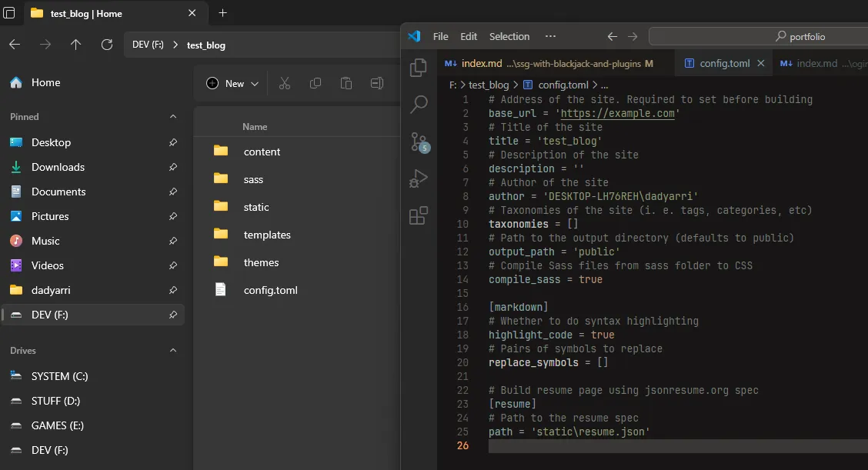Collapse the Pinned section
Image resolution: width=868 pixels, height=470 pixels.
tap(173, 117)
